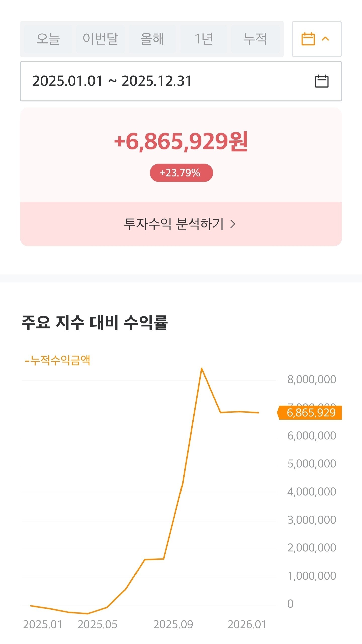Image resolution: width=362 pixels, height=644 pixels.
Task: Open calendar icon in date range field
Action: pyautogui.click(x=322, y=81)
